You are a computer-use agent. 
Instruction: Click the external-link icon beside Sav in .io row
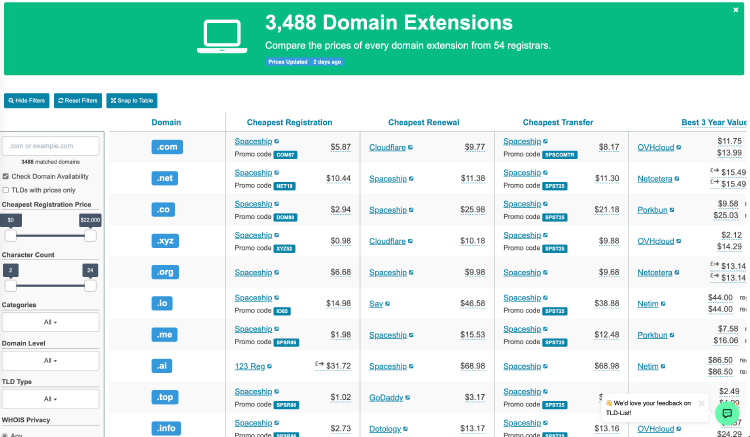point(387,304)
